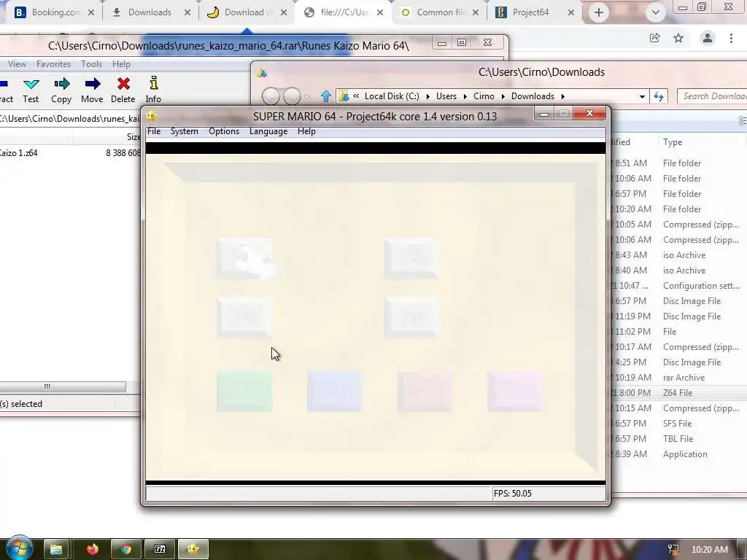The image size is (747, 560).
Task: Select the Application row in Explorer
Action: (678, 454)
